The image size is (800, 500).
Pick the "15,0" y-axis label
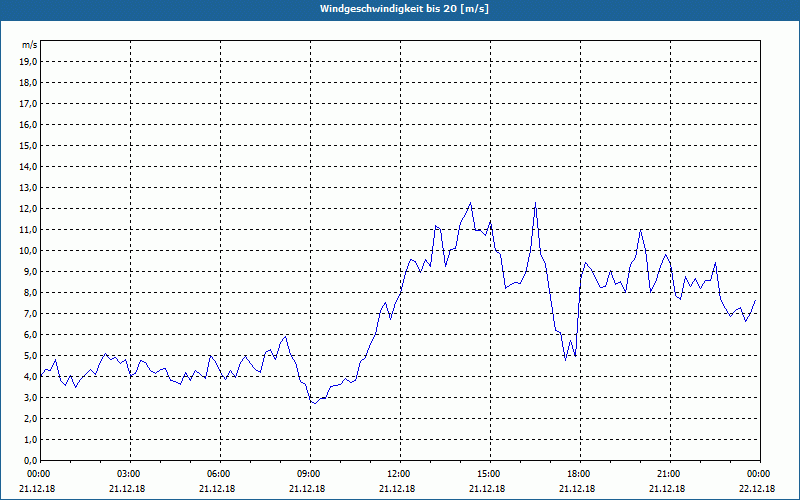28,145
